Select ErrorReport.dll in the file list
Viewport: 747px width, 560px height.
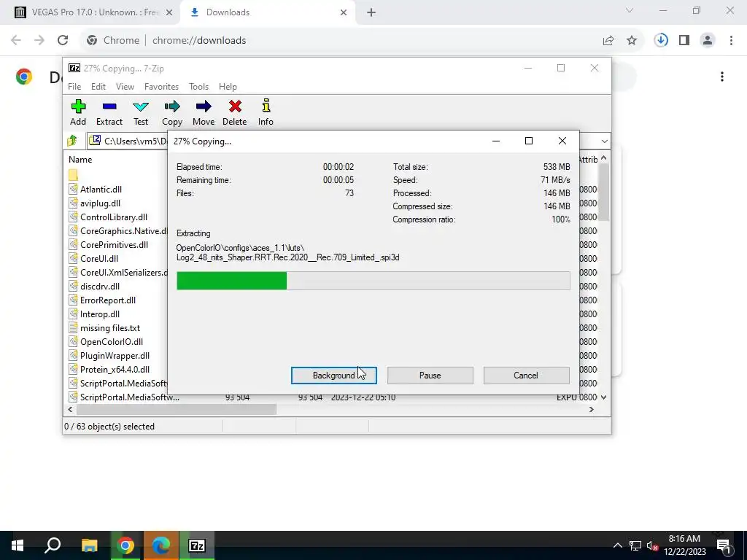tap(108, 300)
